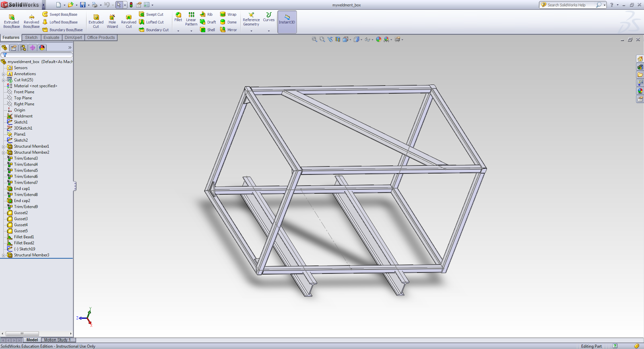Choose the Draft feature tool
This screenshot has height=349, width=644.
tap(208, 22)
